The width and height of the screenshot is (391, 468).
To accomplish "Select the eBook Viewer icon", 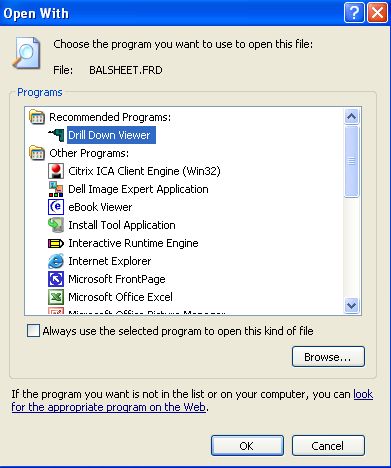I will (56, 207).
